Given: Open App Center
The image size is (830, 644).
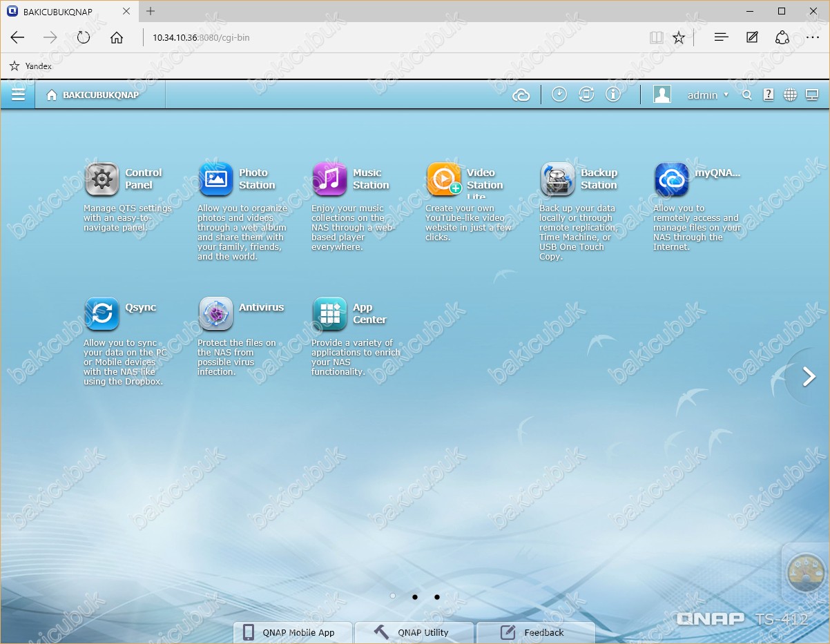Looking at the screenshot, I should 329,314.
